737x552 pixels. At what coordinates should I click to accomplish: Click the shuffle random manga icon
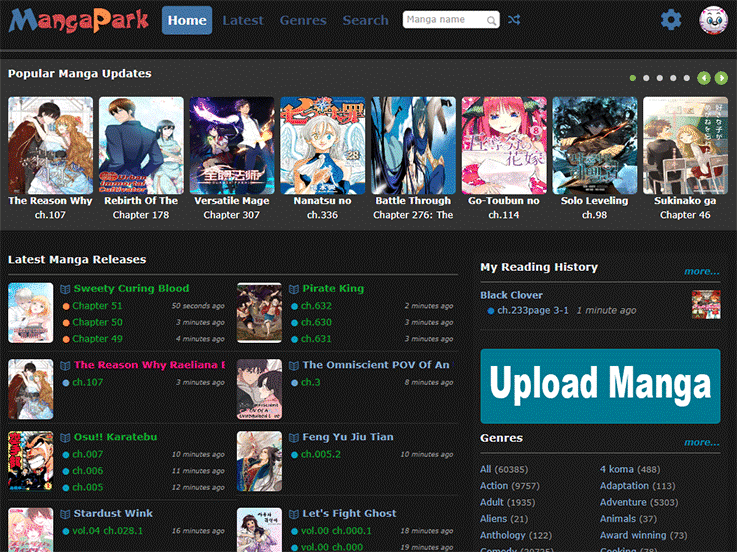point(514,20)
